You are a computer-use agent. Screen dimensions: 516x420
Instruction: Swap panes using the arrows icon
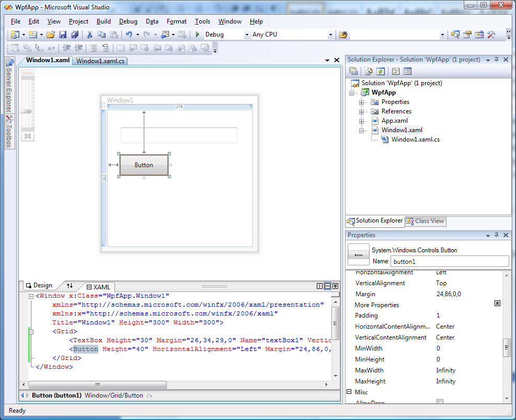[x=70, y=286]
